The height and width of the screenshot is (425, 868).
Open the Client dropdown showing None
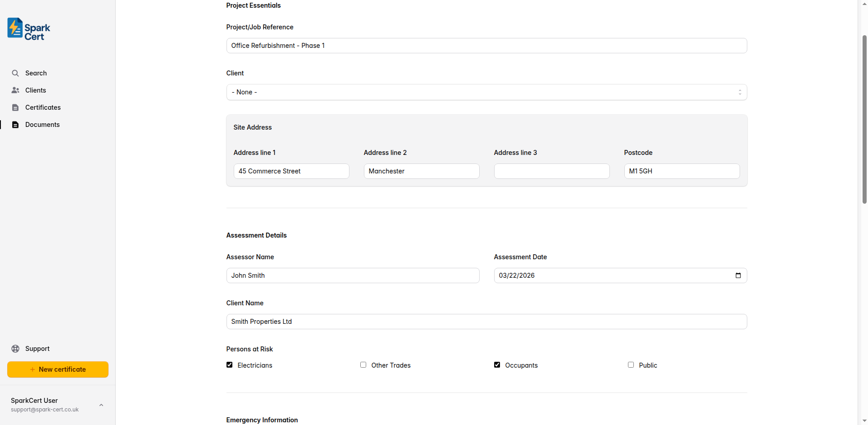pos(486,92)
